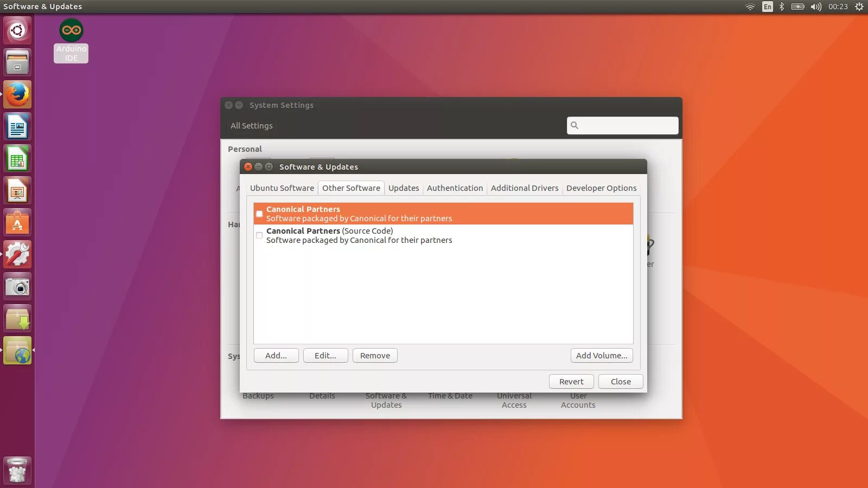Image resolution: width=868 pixels, height=488 pixels.
Task: Click Universal Access label in System Settings
Action: pyautogui.click(x=514, y=400)
